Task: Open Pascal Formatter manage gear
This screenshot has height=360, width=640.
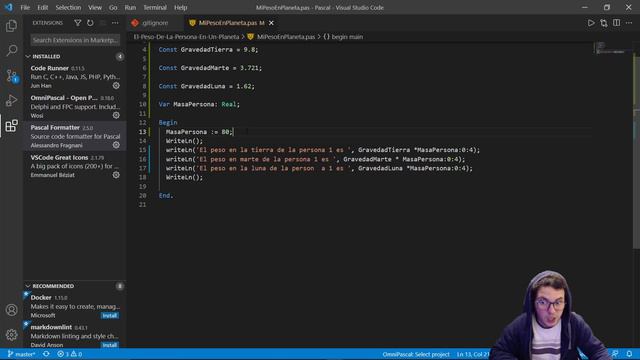Action: click(x=116, y=145)
